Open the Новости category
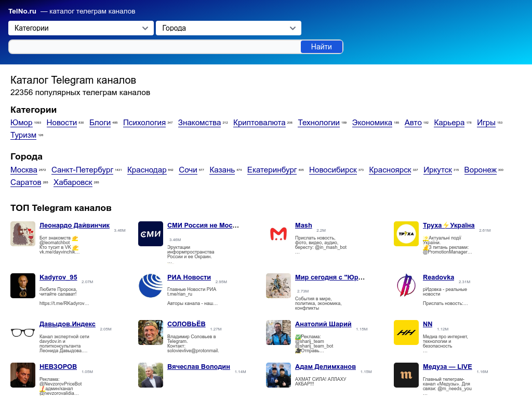The width and height of the screenshot is (532, 399). coord(62,123)
